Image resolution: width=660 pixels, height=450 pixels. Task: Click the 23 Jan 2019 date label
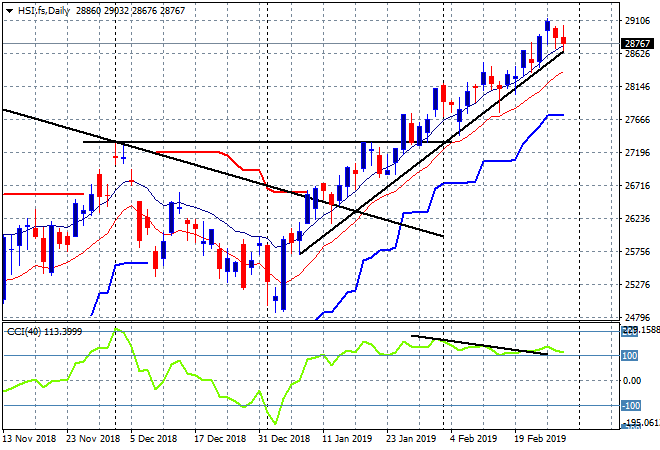pyautogui.click(x=411, y=439)
